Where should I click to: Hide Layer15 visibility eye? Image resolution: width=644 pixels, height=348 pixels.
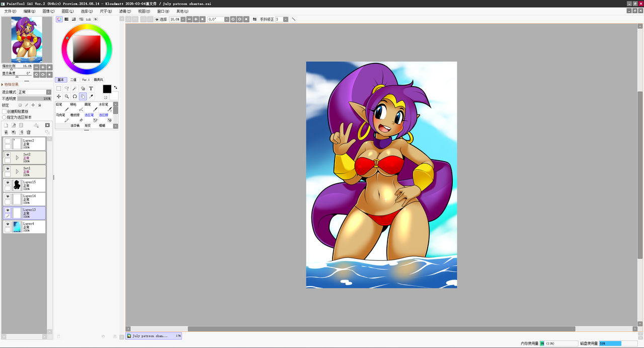pos(8,182)
